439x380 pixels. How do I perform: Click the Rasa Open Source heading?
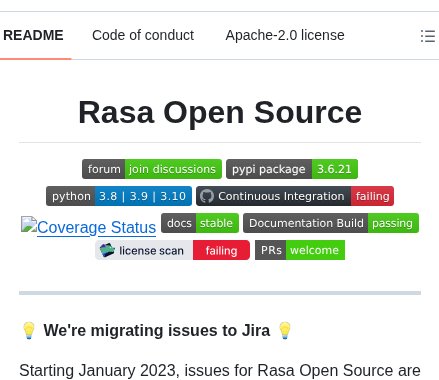[x=220, y=113]
